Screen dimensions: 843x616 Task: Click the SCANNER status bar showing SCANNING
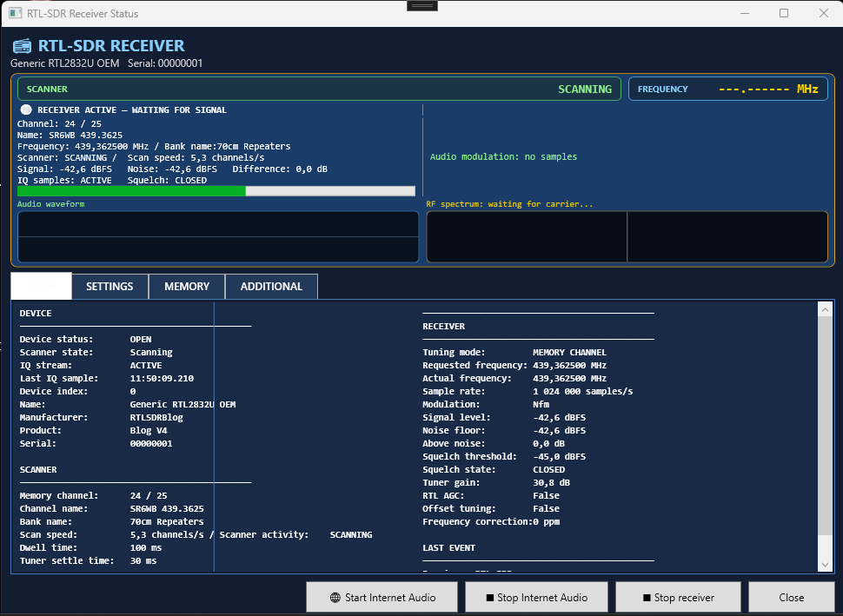pos(319,89)
